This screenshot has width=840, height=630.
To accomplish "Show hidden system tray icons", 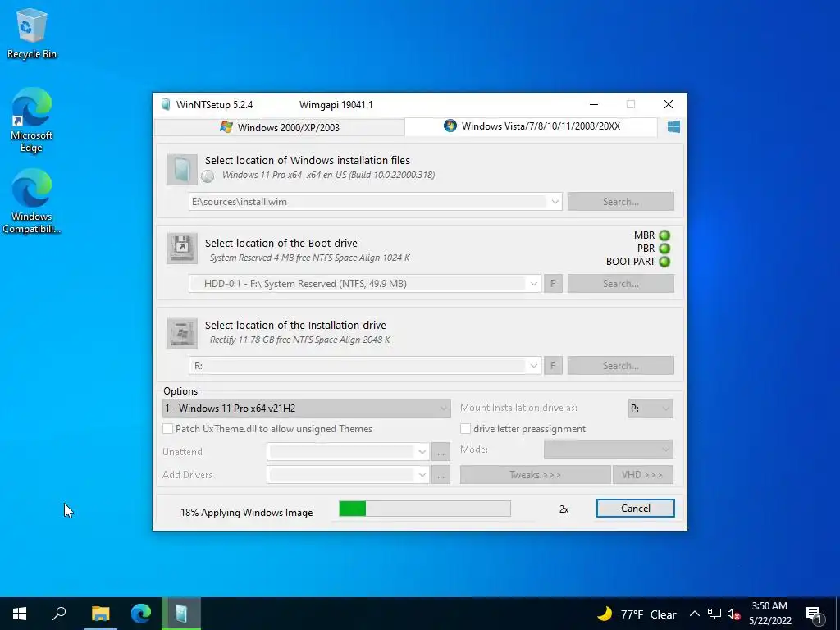I will click(694, 614).
